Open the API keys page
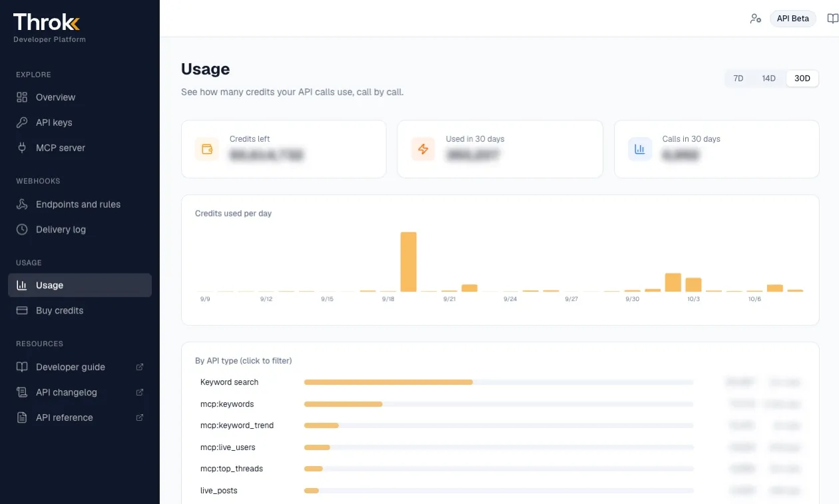 pos(80,123)
